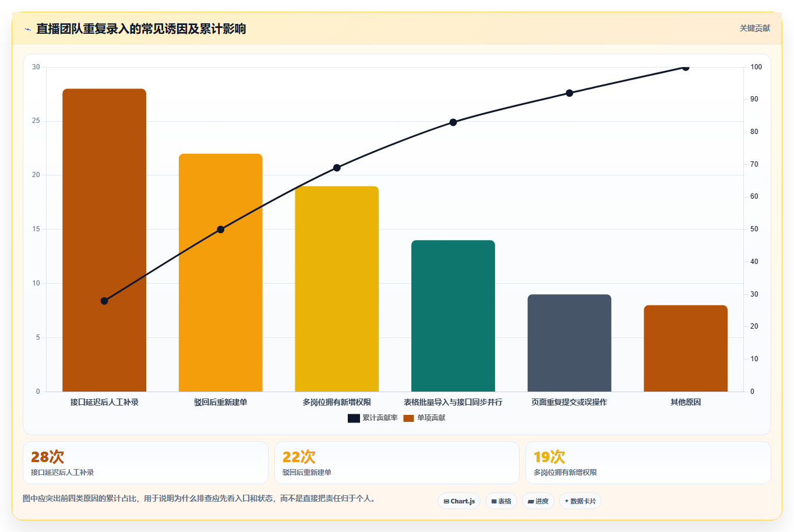
Task: Click the cumulative line point above 页面重复提交或误操作
Action: (x=569, y=93)
